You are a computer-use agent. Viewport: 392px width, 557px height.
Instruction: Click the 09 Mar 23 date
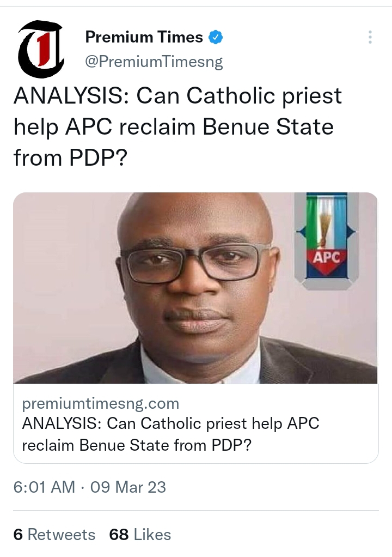(128, 487)
